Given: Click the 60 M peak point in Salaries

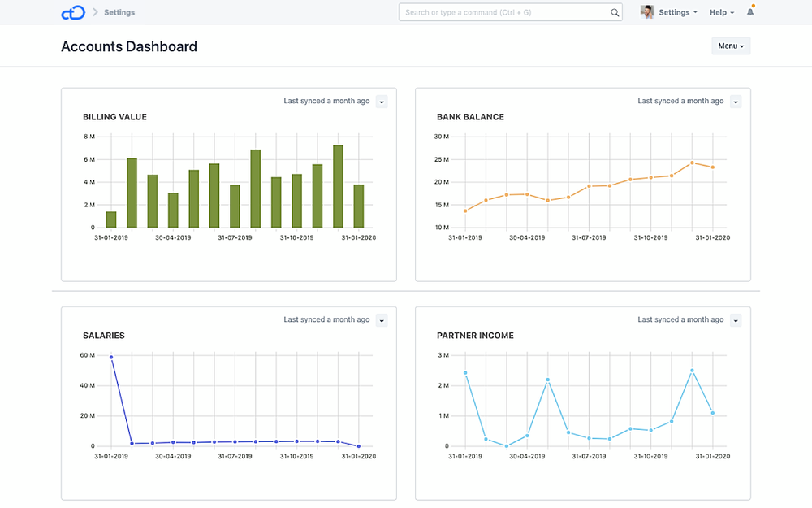Looking at the screenshot, I should 111,357.
